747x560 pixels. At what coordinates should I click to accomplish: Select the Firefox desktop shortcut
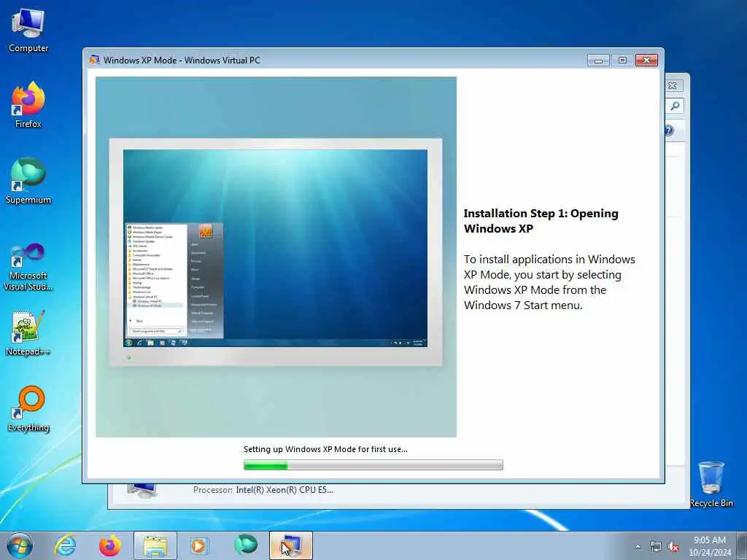point(28,105)
